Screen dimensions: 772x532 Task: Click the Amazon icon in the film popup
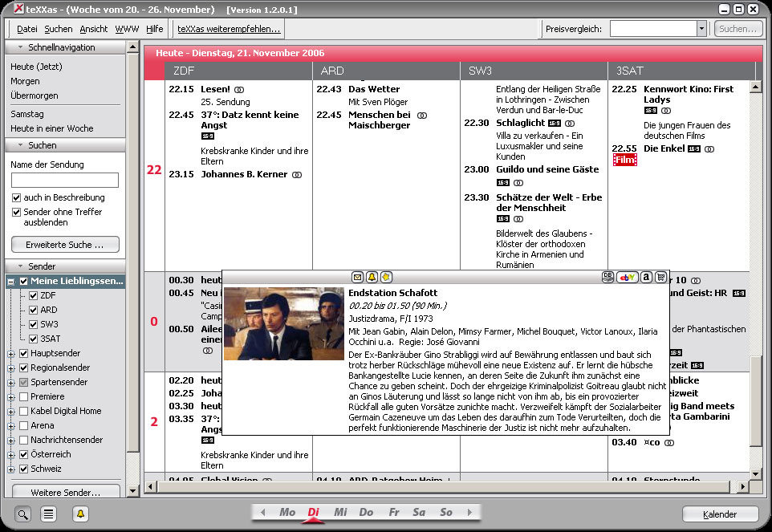pyautogui.click(x=647, y=278)
